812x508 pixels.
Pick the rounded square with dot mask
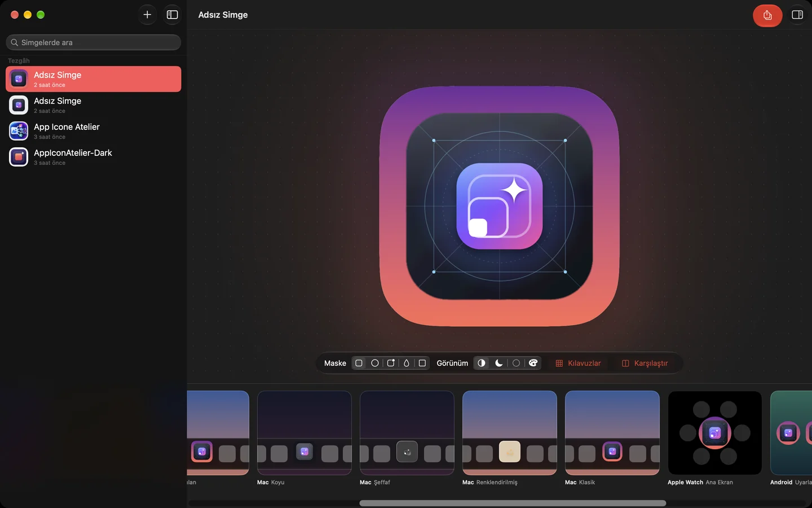(391, 363)
